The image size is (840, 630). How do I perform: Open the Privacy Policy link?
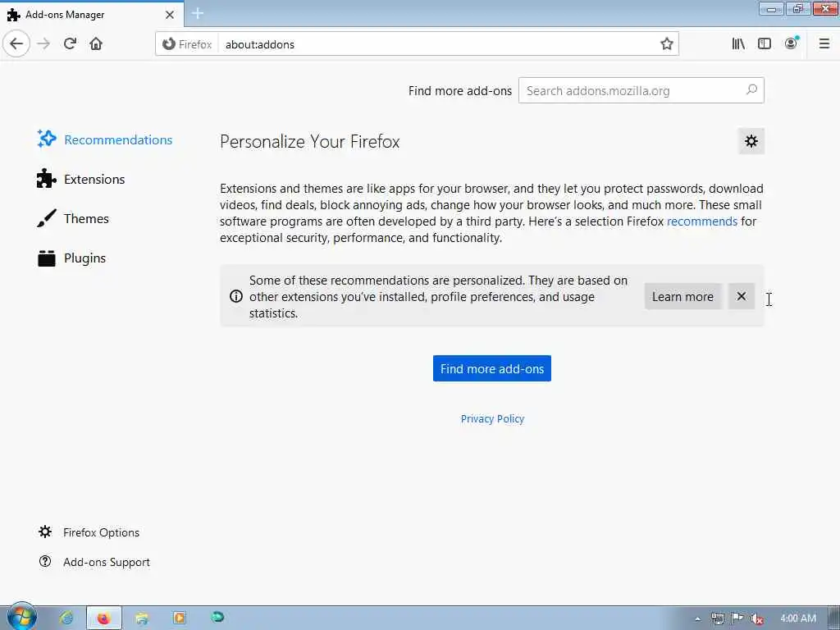tap(492, 418)
